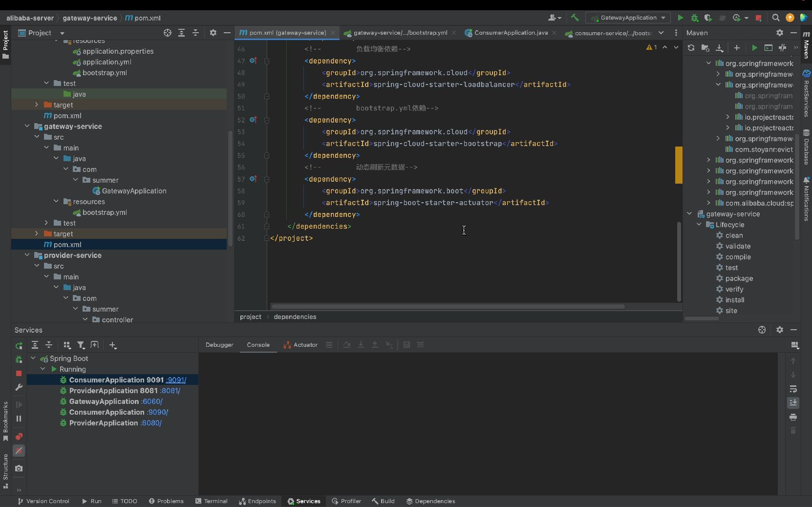The width and height of the screenshot is (812, 507).
Task: Click Maven lifecycle goal install
Action: [x=735, y=300]
